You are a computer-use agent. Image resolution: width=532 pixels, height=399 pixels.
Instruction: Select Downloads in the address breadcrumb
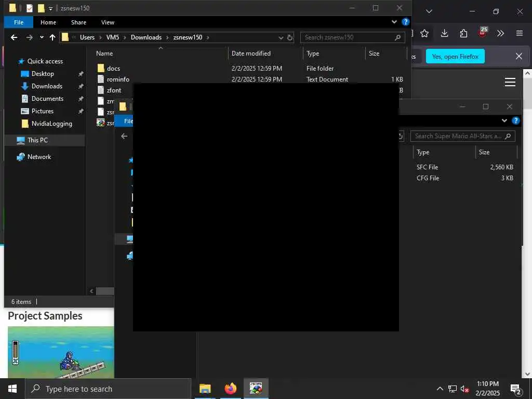(x=146, y=37)
